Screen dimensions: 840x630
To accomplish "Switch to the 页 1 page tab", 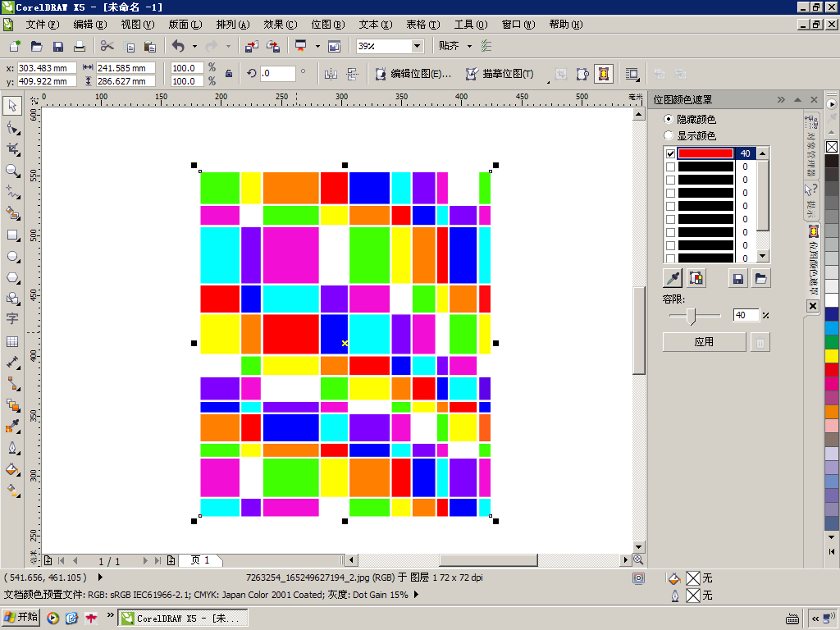I will (200, 560).
